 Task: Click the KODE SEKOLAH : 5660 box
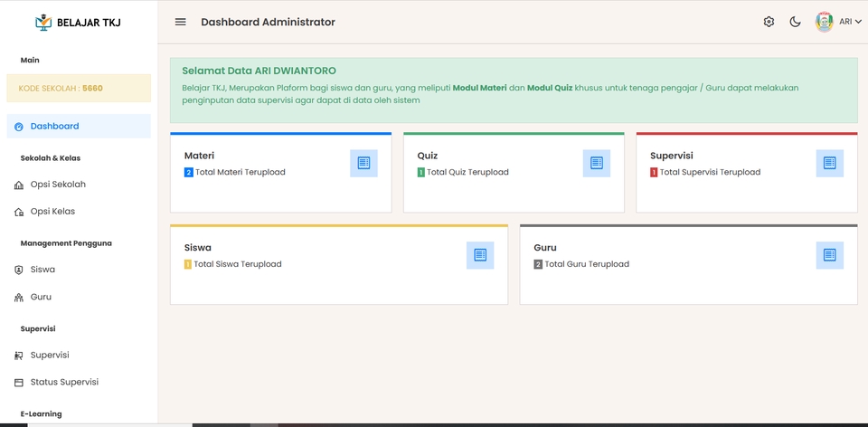(x=79, y=88)
